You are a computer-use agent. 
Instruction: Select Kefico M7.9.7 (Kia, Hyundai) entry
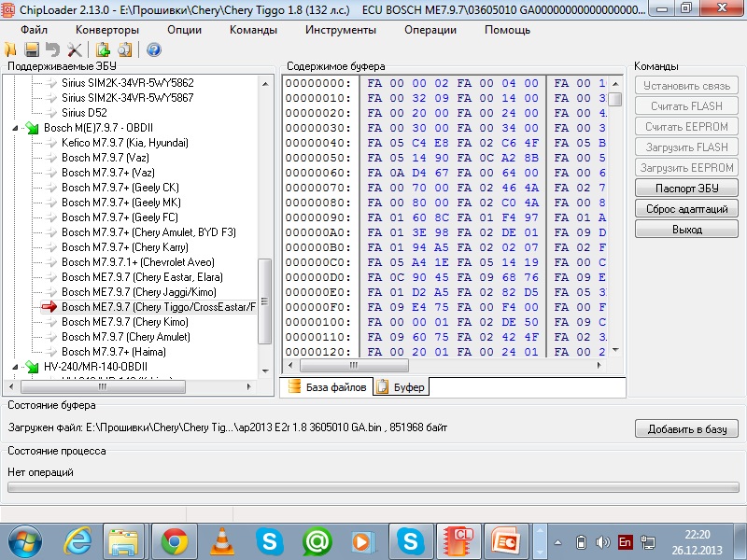click(124, 143)
